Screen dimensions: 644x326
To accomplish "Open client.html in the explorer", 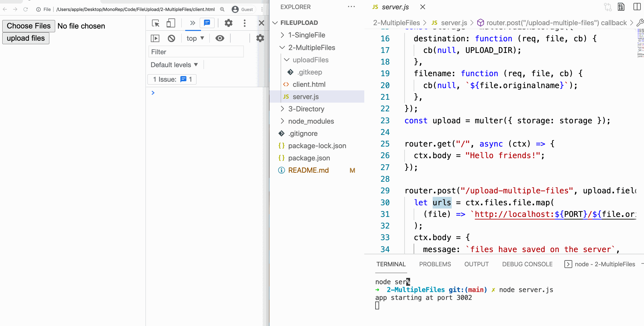I will (x=317, y=84).
